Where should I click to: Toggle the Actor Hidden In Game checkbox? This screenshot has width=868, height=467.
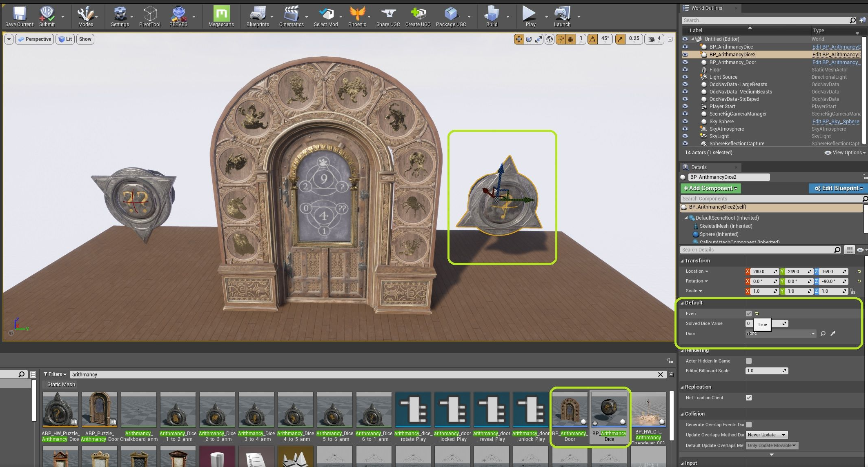748,361
